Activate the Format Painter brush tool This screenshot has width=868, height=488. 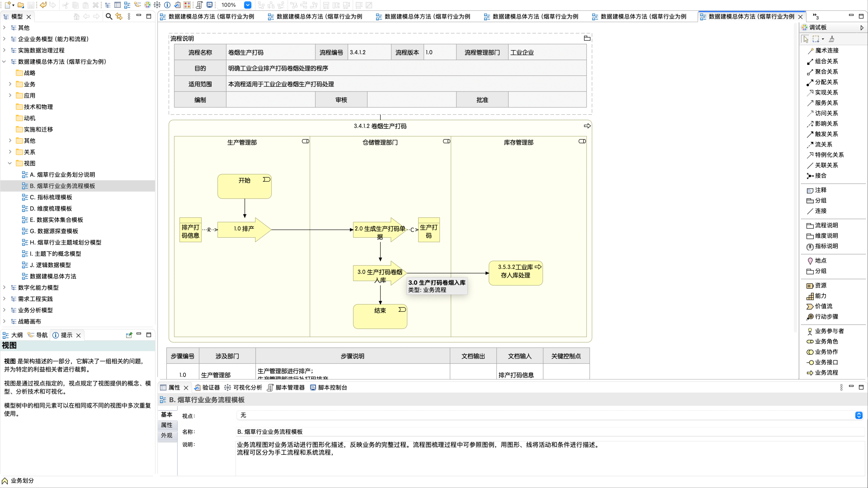click(831, 39)
